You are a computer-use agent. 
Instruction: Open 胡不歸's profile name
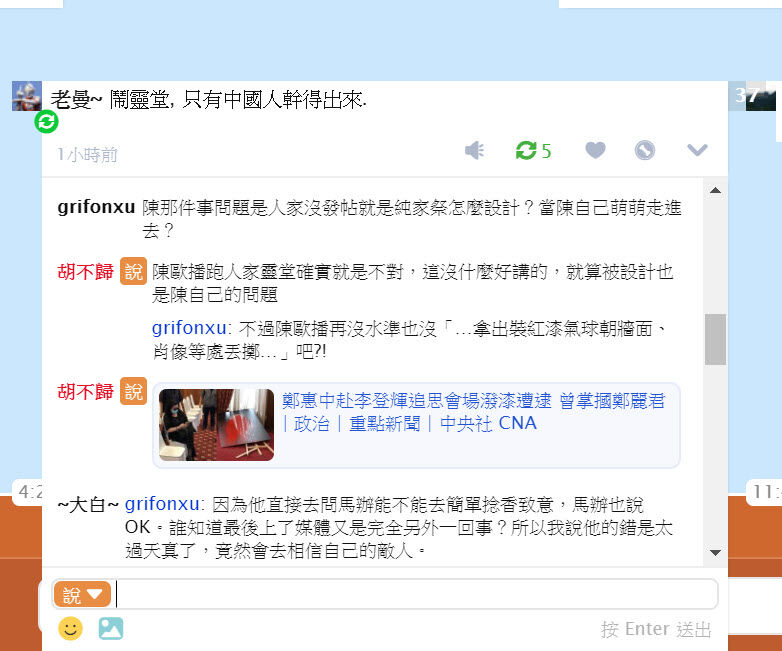click(x=85, y=272)
